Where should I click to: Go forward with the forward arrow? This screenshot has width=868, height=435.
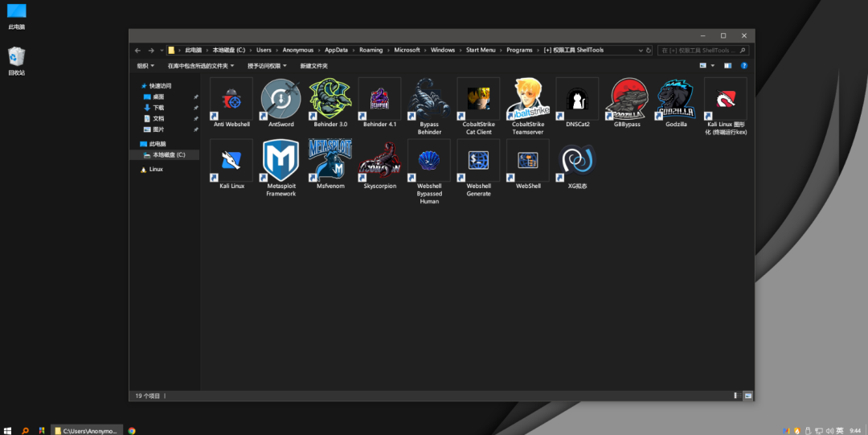click(x=150, y=50)
